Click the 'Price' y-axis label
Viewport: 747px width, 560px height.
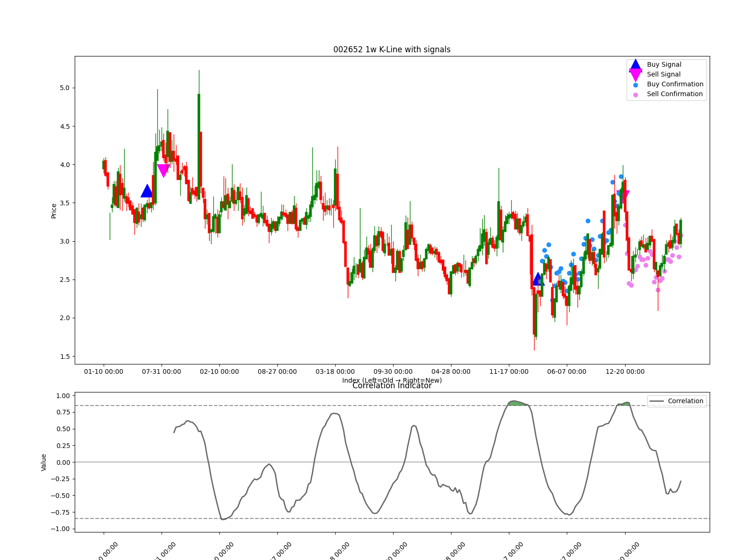pos(54,210)
